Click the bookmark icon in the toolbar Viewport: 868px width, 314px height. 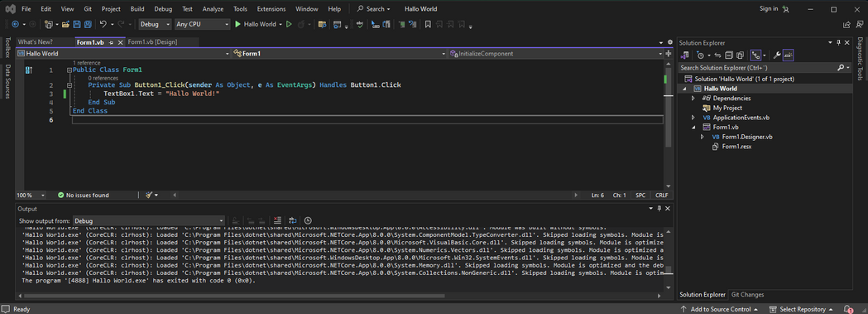(x=427, y=24)
